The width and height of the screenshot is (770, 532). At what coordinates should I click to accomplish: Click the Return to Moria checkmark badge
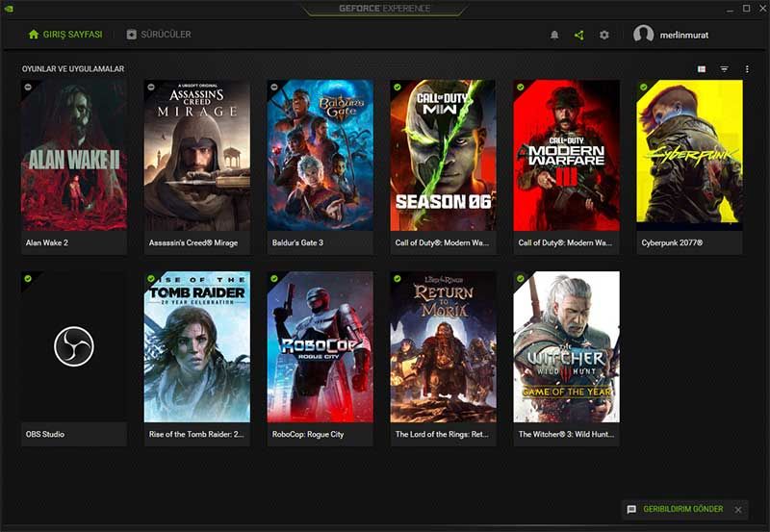pyautogui.click(x=398, y=278)
